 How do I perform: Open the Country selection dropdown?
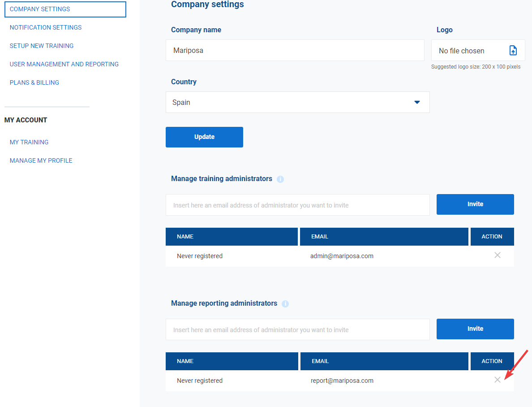(x=298, y=102)
